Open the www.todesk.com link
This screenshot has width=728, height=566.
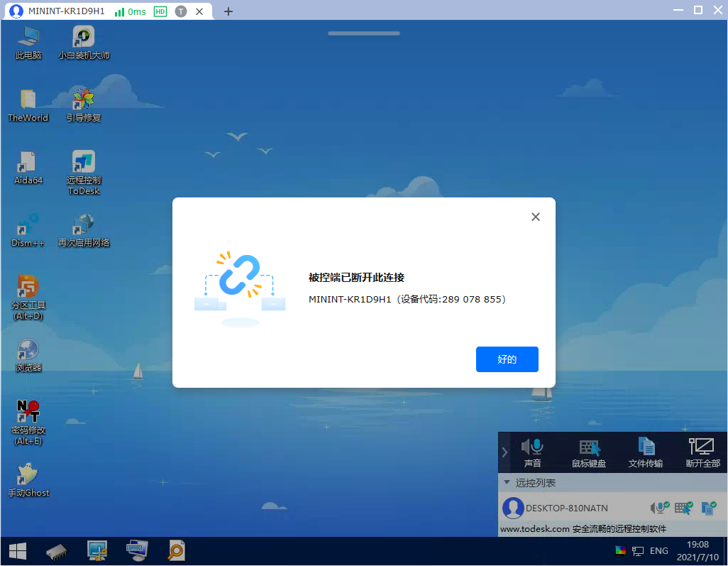point(535,529)
